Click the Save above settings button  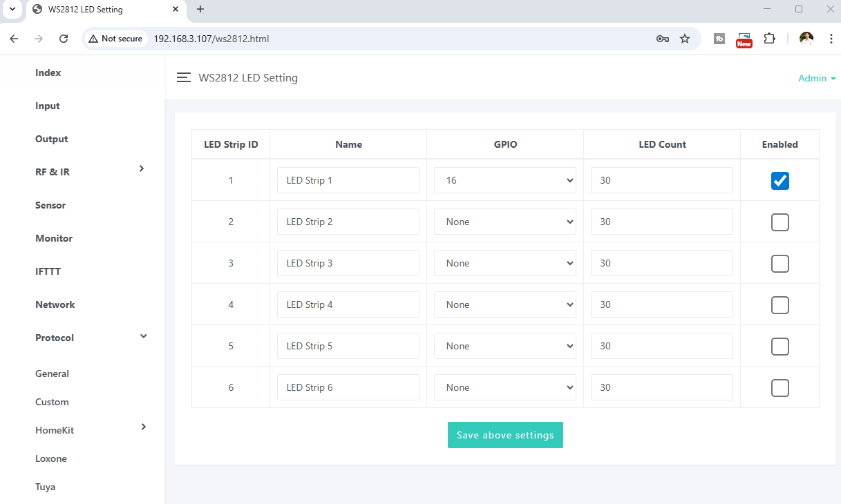click(x=505, y=435)
